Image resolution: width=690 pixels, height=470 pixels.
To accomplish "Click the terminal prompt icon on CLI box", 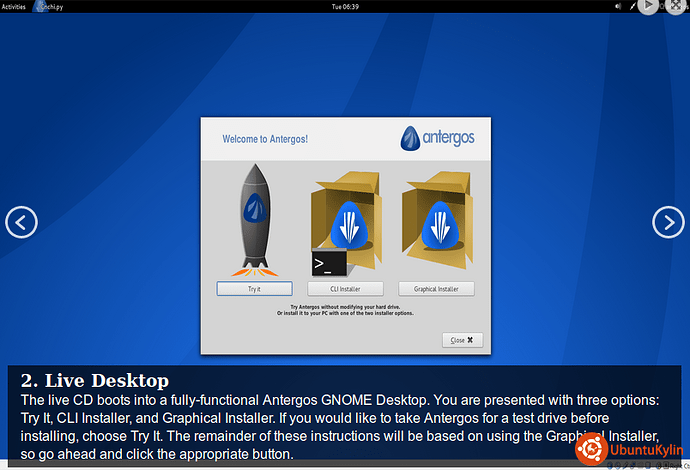I will pos(329,264).
